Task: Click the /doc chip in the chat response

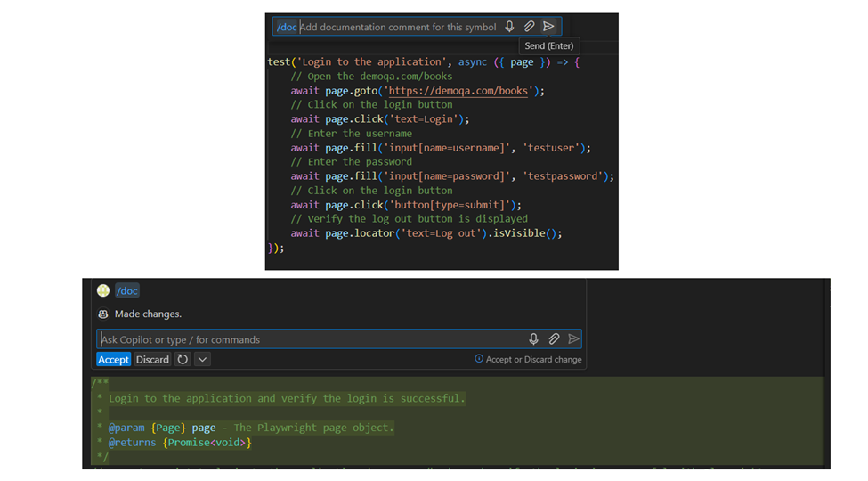Action: (x=127, y=291)
